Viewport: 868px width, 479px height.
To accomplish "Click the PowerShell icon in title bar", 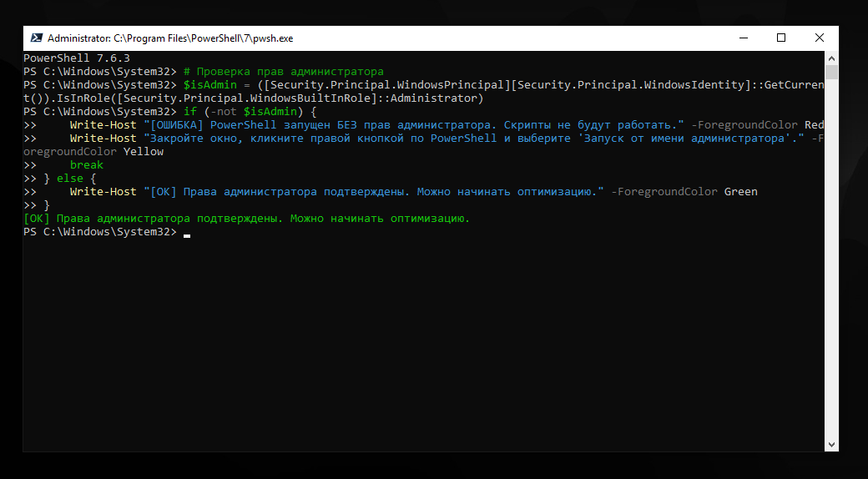I will (37, 38).
